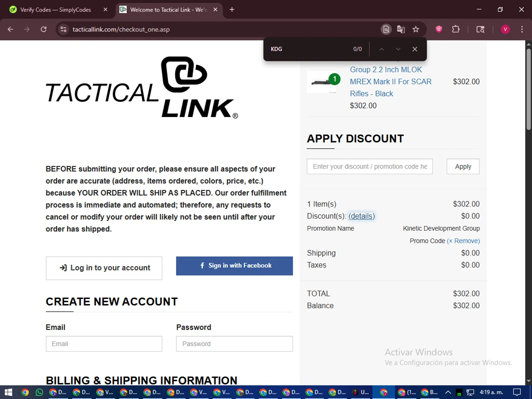Open the Chrome three-dot menu

click(522, 29)
